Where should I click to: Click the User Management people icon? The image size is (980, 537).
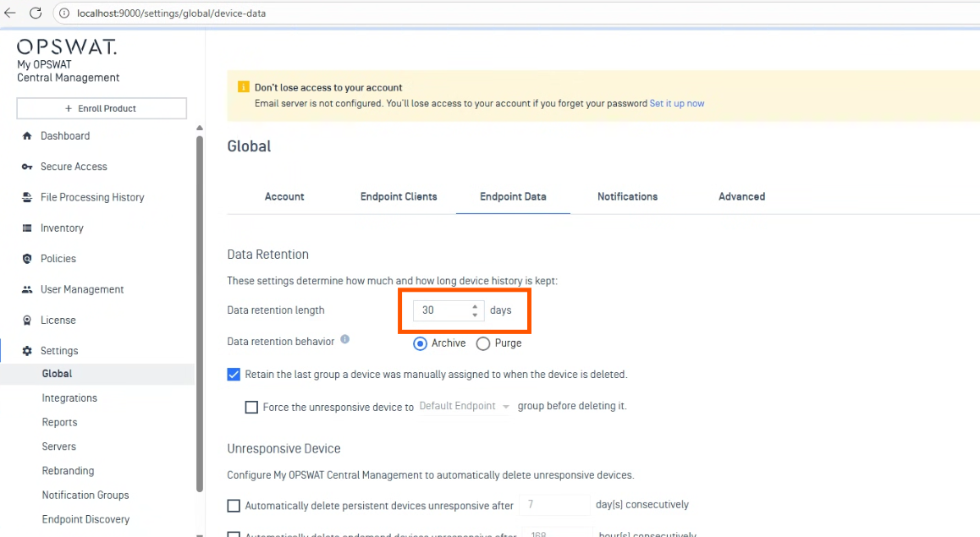[27, 289]
